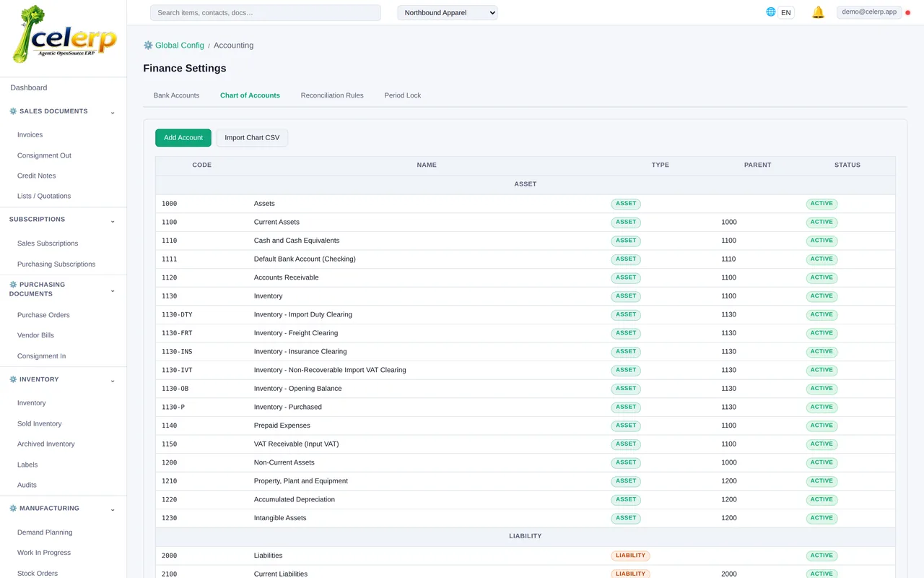Click Inventory - Opening Balance
Image resolution: width=924 pixels, height=578 pixels.
click(x=298, y=389)
